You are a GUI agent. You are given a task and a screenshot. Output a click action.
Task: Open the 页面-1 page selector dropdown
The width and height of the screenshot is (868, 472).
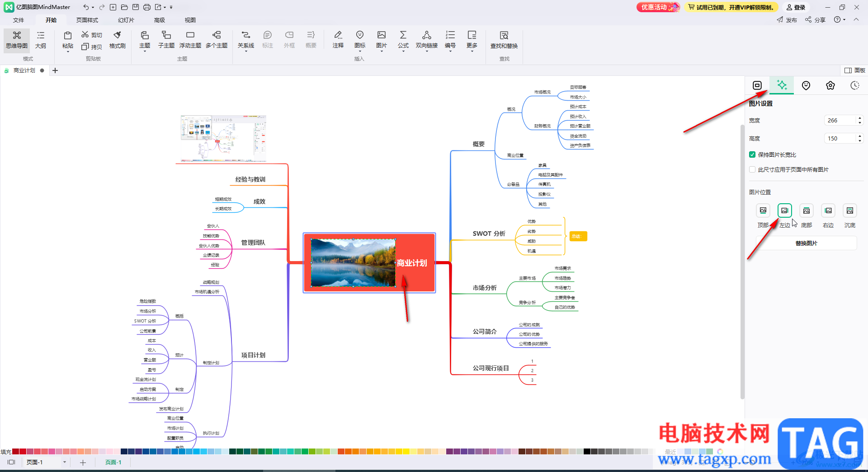(65, 462)
